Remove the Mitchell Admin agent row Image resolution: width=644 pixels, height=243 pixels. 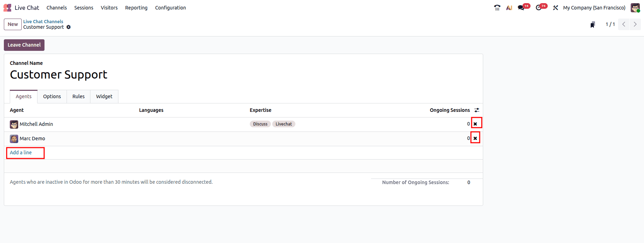[x=475, y=124]
